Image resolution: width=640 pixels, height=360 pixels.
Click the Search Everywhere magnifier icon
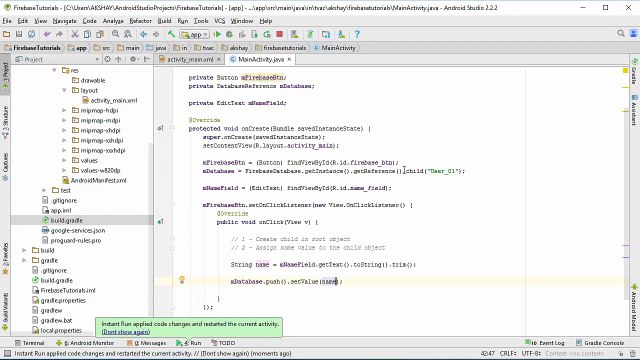coord(621,33)
